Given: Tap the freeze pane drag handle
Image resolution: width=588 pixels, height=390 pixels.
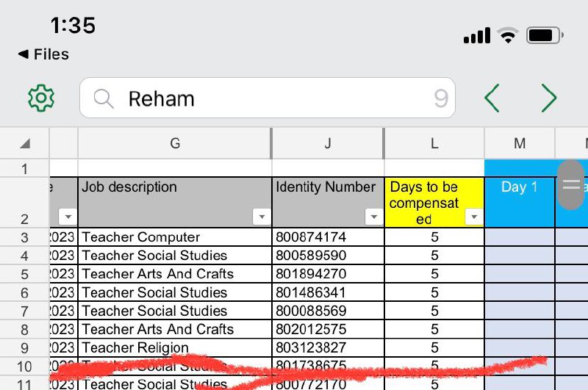Looking at the screenshot, I should [571, 185].
